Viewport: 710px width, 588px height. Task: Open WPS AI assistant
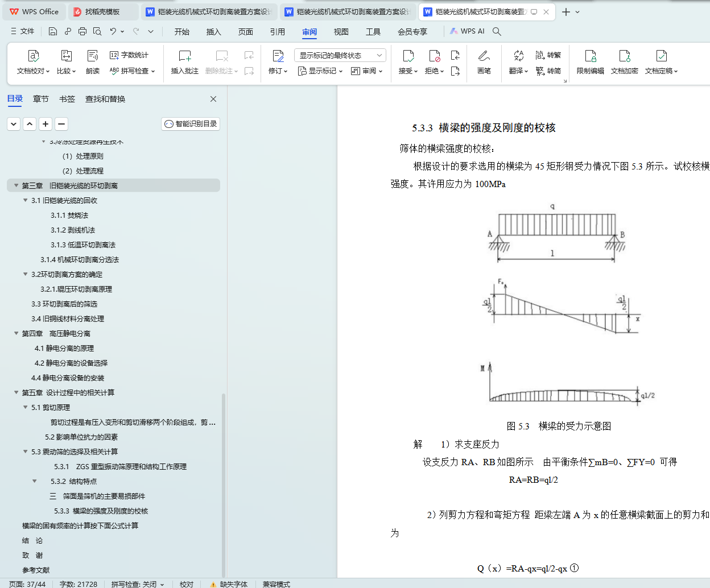pyautogui.click(x=467, y=31)
